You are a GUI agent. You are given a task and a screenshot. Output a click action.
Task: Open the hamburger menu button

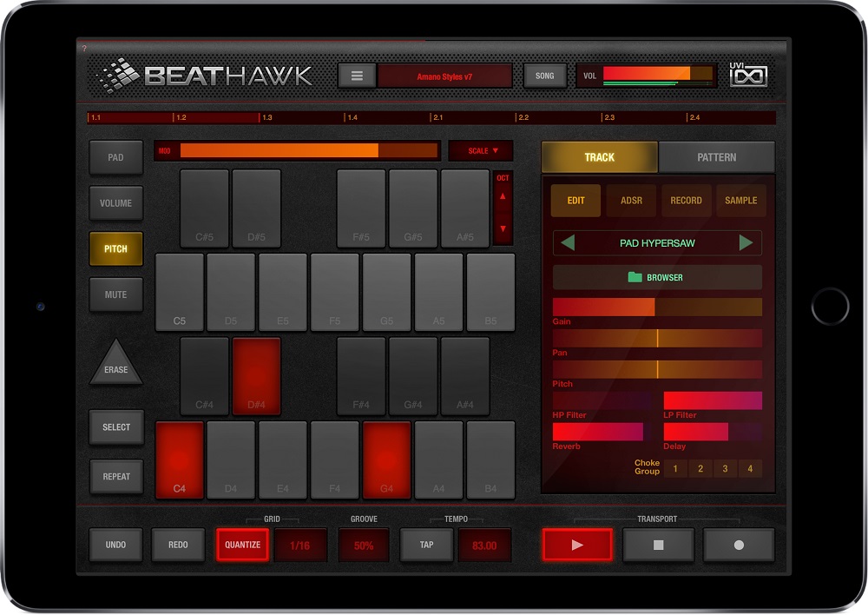coord(356,76)
